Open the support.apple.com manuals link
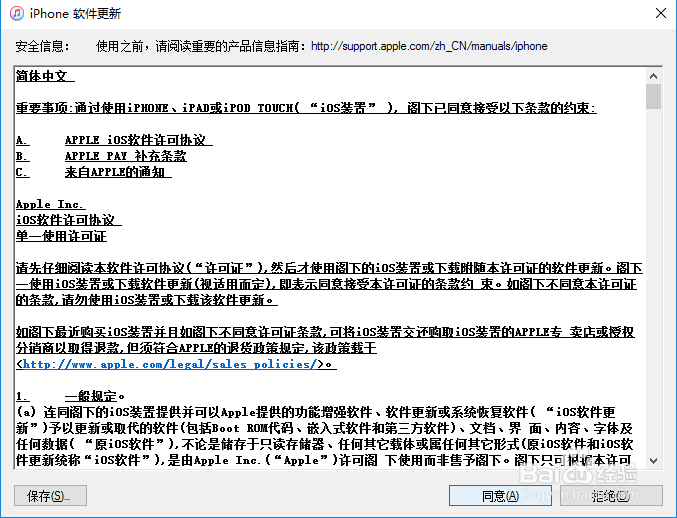The height and width of the screenshot is (518, 677). coord(429,46)
